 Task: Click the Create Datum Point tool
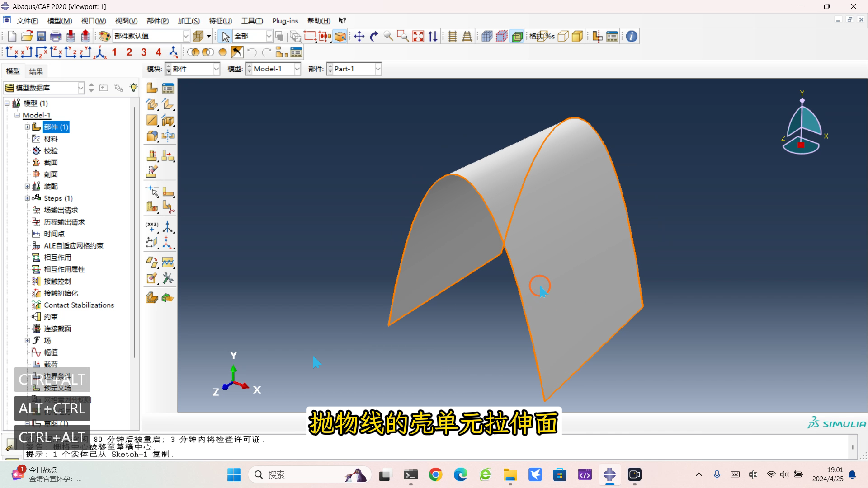point(152,226)
